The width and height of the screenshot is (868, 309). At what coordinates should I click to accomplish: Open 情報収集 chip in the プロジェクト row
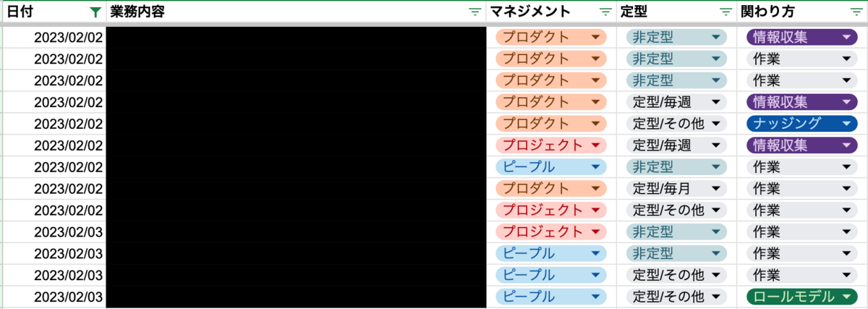coord(802,145)
